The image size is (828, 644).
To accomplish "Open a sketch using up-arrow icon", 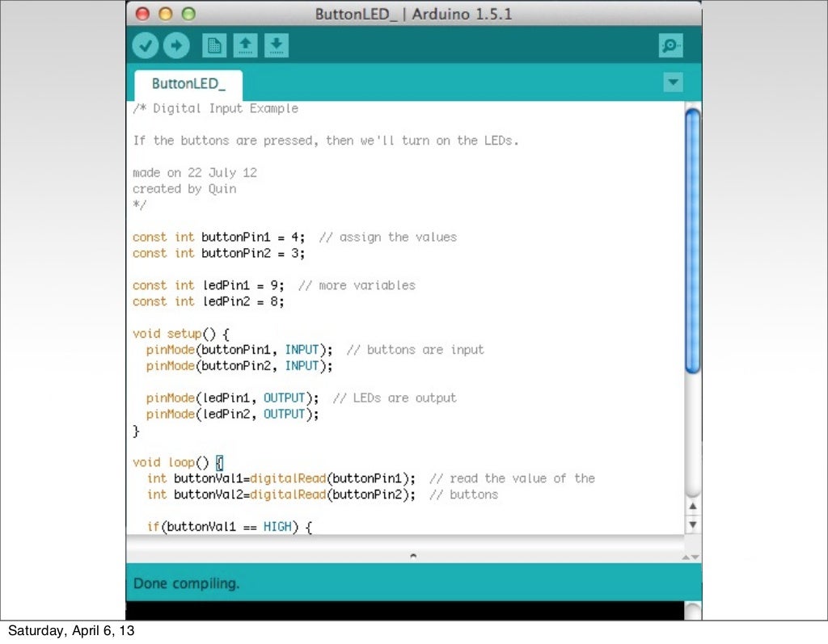I will pyautogui.click(x=246, y=46).
